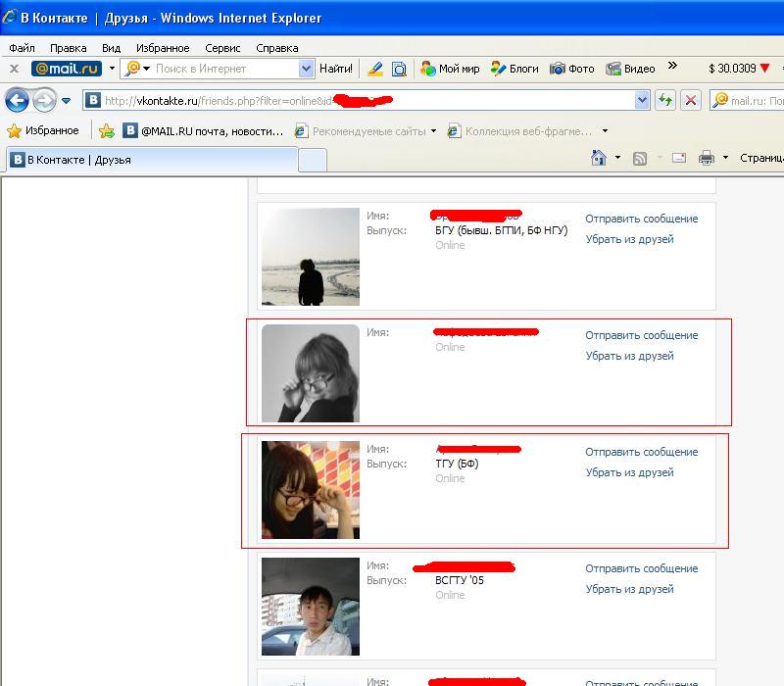The width and height of the screenshot is (784, 686).
Task: Open the recent pages dropdown arrow
Action: (x=67, y=100)
